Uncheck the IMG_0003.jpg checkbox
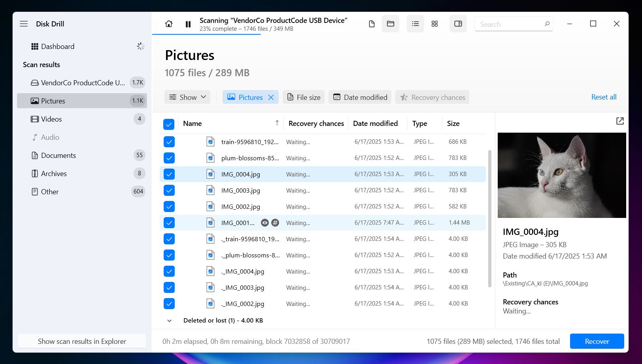The height and width of the screenshot is (364, 642). [169, 190]
